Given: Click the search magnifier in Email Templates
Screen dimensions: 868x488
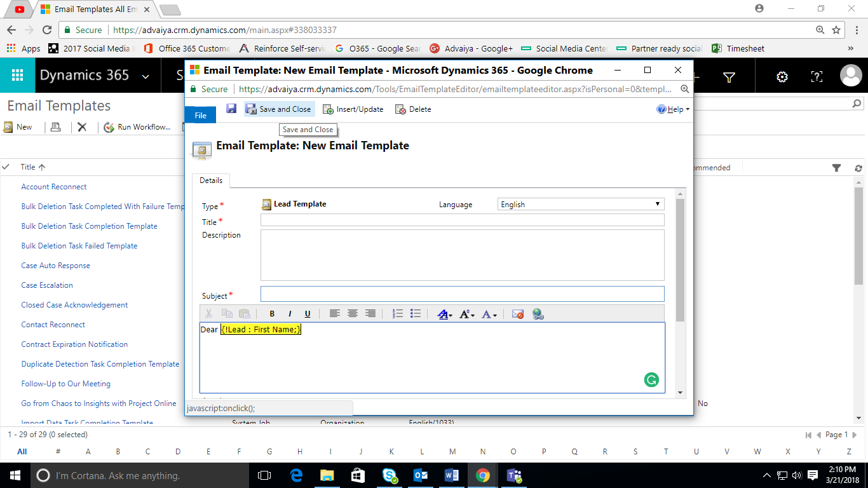Looking at the screenshot, I should (857, 104).
